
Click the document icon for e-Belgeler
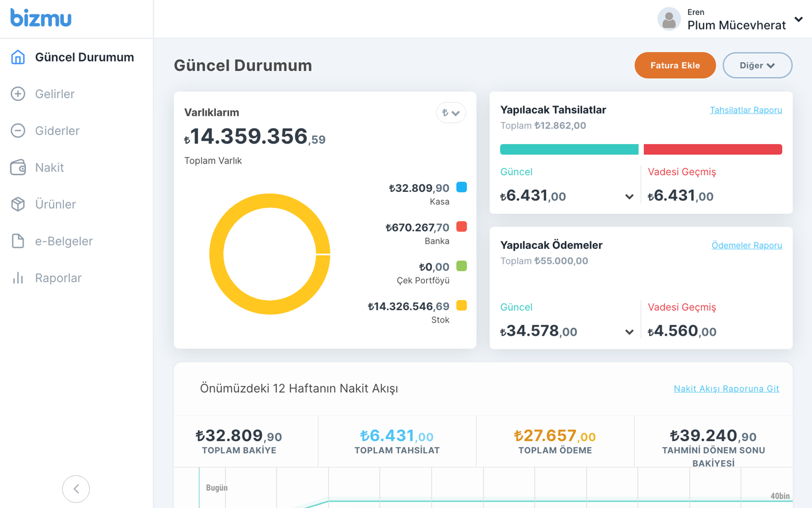pyautogui.click(x=18, y=241)
